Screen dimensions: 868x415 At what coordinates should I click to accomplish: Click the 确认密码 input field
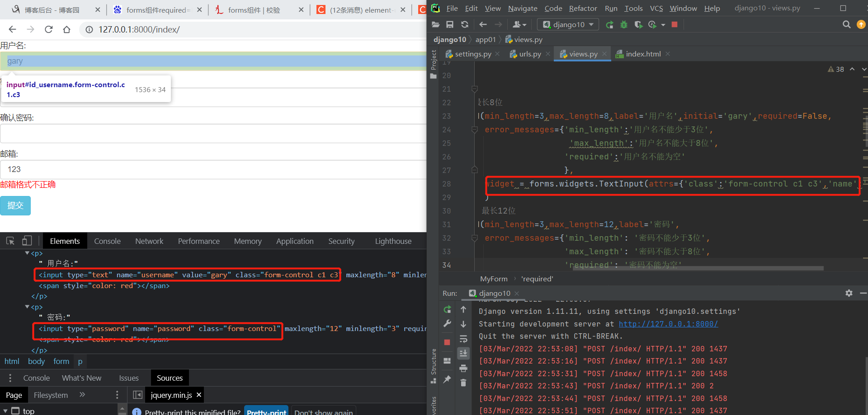pyautogui.click(x=213, y=133)
